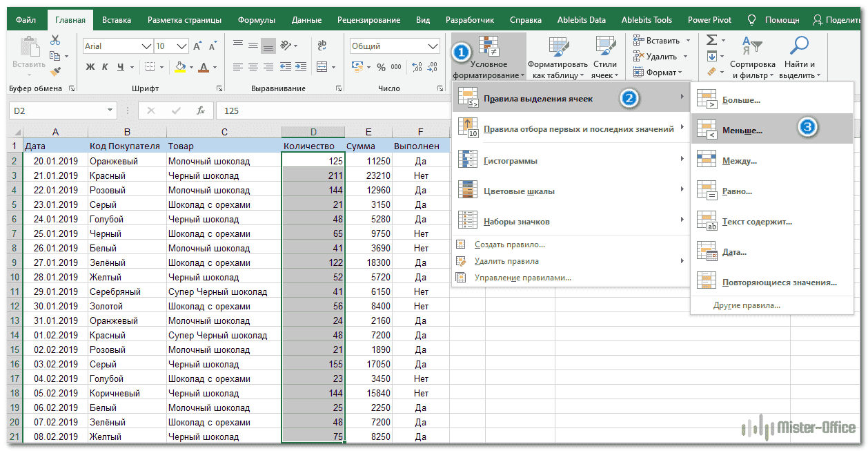Expand the Name Box dropdown arrow

pyautogui.click(x=110, y=111)
